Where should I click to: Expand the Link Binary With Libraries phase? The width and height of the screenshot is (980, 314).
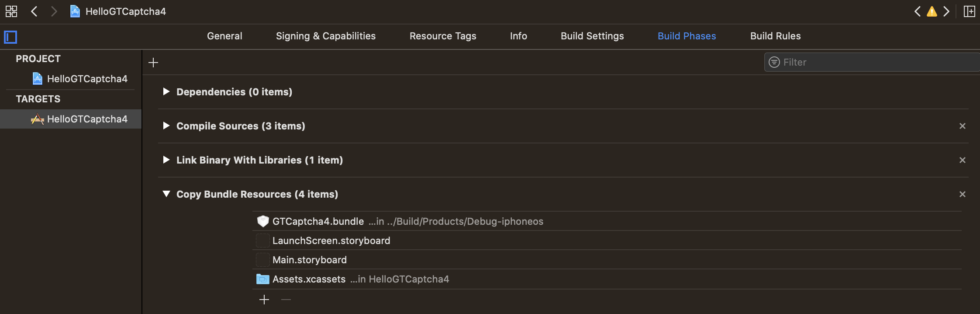coord(166,160)
